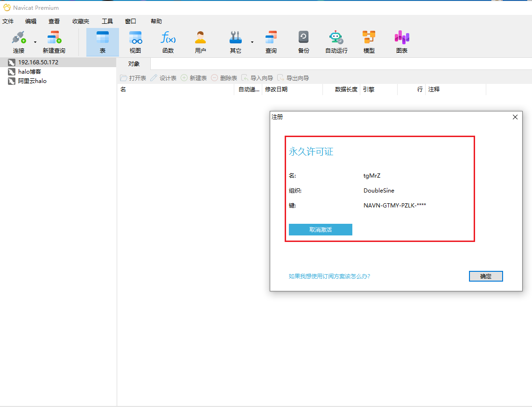
Task: Click the license key NAVN-GTMY-PZLK text
Action: (x=395, y=205)
